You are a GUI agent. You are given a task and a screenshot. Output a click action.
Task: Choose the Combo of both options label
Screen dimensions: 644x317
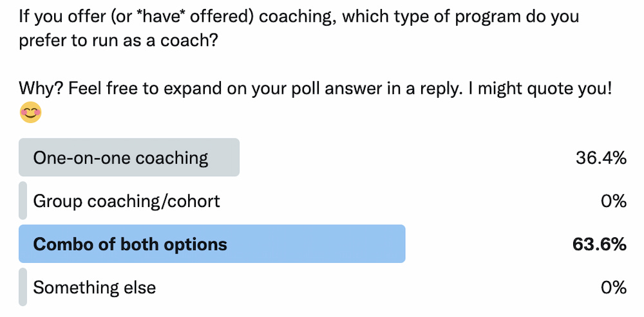pyautogui.click(x=130, y=244)
